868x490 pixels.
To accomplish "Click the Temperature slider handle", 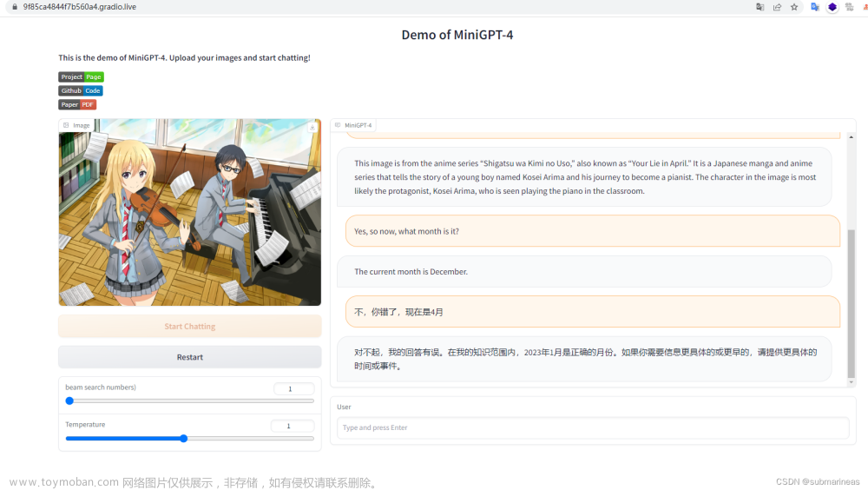I will pyautogui.click(x=184, y=439).
